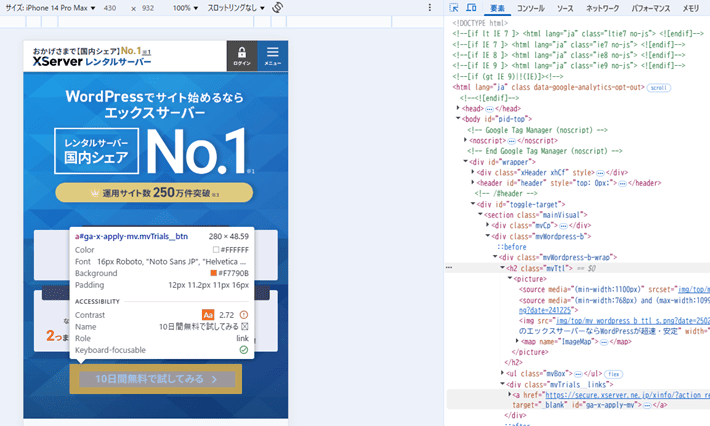Screen dimensions: 710x426
Task: Open the srcset img/top link in source
Action: [693, 289]
